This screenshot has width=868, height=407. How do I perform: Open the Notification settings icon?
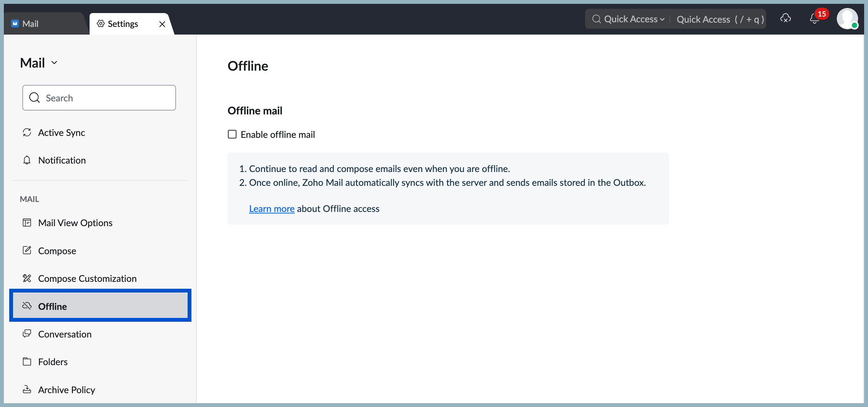(27, 160)
